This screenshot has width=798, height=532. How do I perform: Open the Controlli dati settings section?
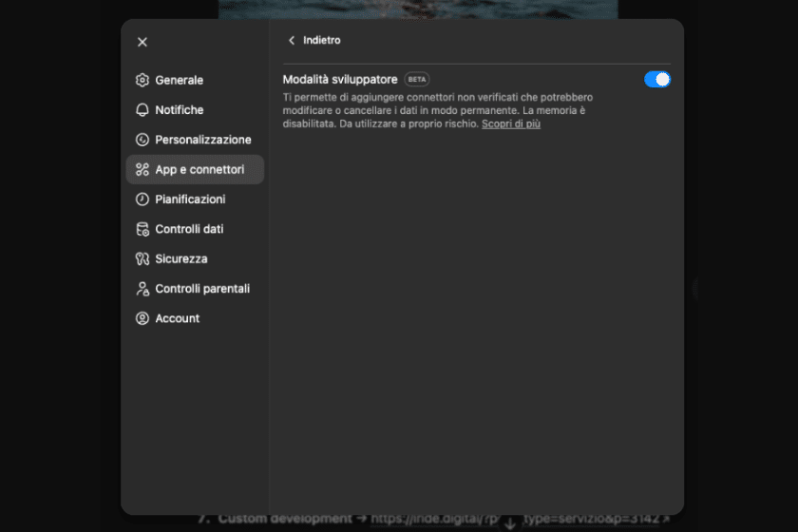(195, 229)
